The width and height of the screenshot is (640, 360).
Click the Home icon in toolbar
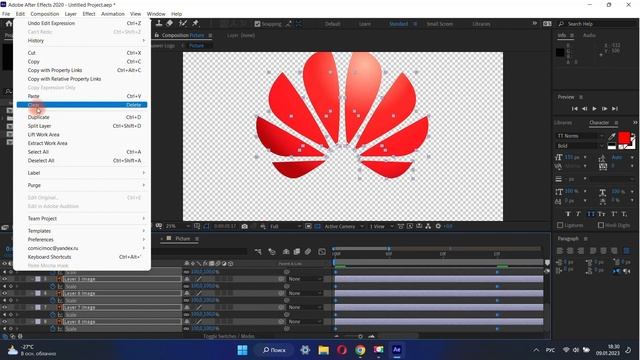click(8, 24)
